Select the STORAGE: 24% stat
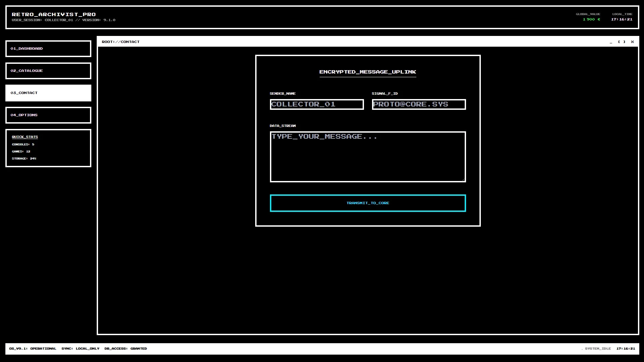 (24, 159)
